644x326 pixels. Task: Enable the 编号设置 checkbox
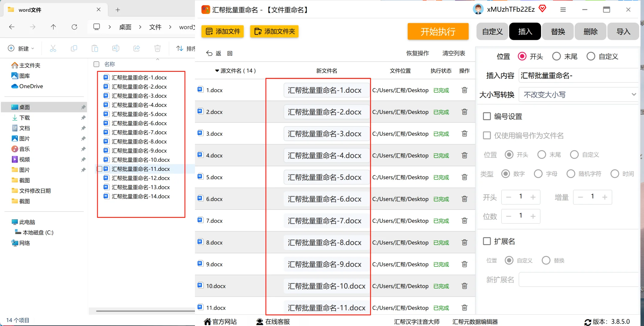(487, 116)
